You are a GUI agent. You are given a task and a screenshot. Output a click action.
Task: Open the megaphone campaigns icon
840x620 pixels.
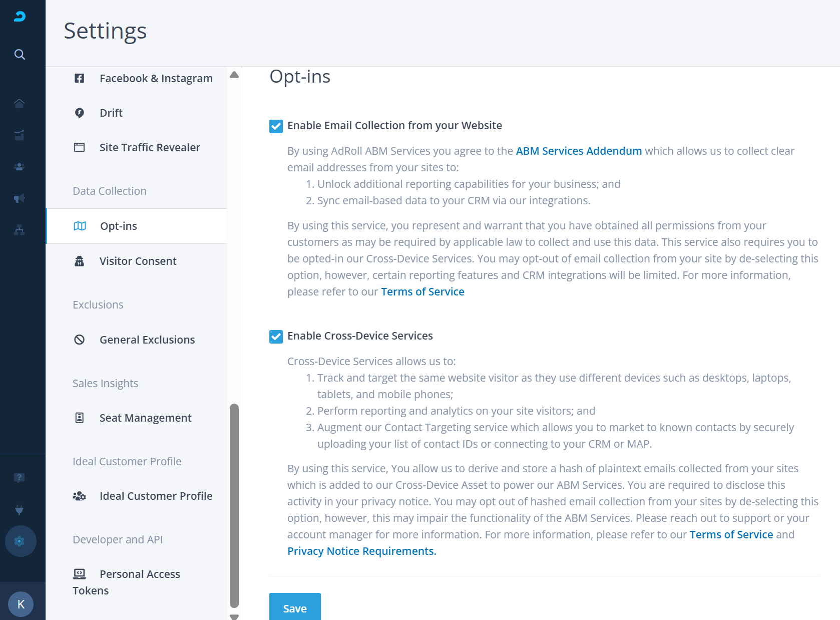20,198
